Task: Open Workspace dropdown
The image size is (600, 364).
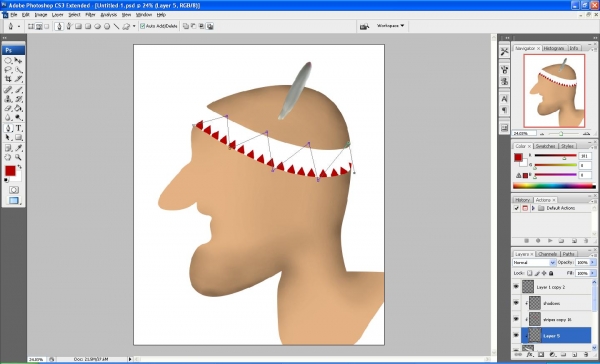Action: click(x=390, y=26)
